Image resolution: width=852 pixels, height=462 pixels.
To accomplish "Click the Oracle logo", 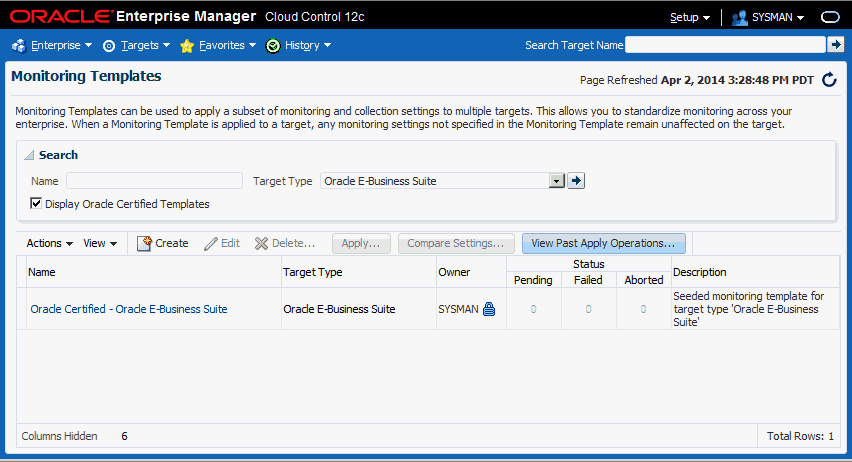I will [61, 16].
